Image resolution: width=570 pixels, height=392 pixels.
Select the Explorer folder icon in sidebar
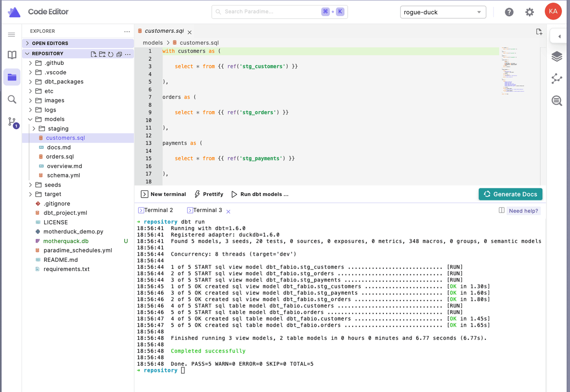pyautogui.click(x=12, y=77)
